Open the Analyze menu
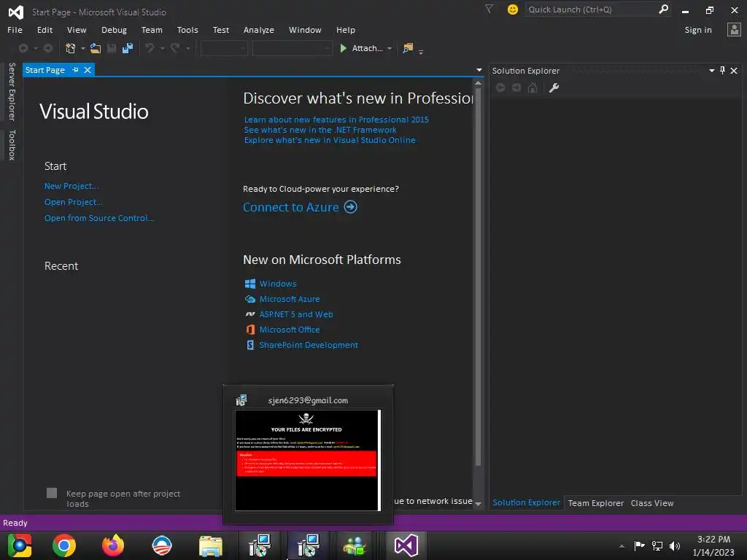This screenshot has height=560, width=747. (x=259, y=30)
